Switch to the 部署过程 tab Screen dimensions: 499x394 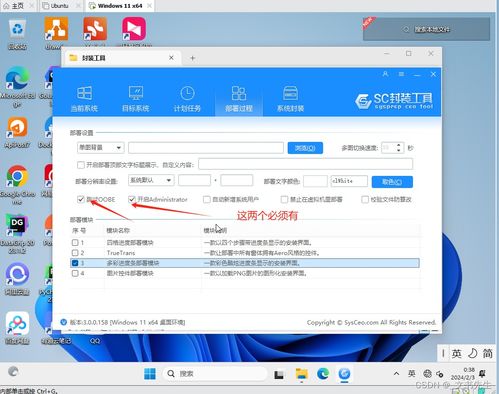(239, 99)
